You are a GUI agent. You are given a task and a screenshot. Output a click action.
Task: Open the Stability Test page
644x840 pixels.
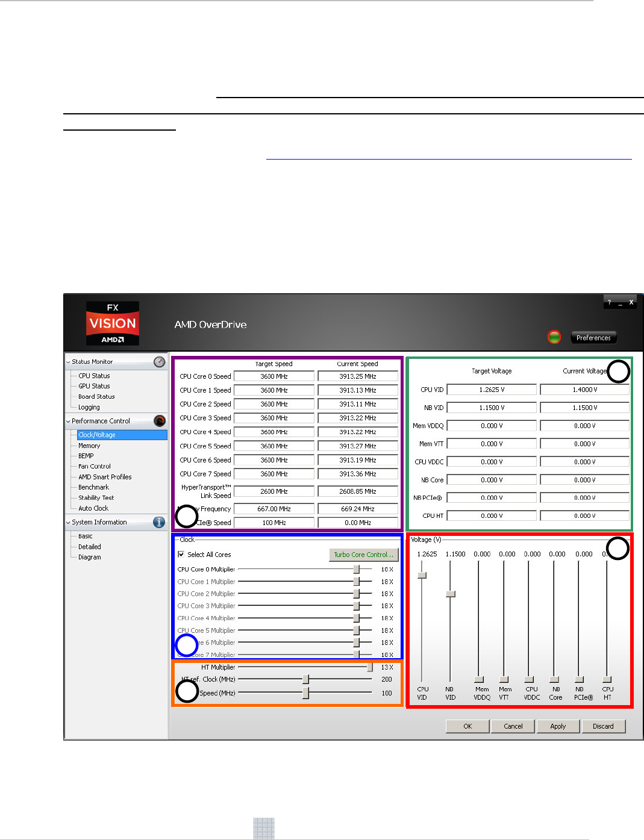(x=96, y=497)
